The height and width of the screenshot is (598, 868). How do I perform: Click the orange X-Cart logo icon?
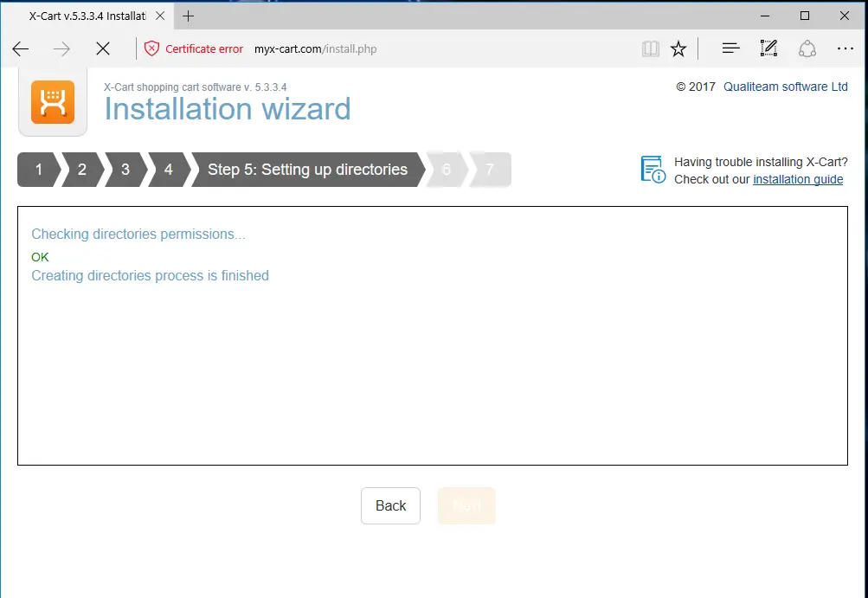tap(53, 102)
